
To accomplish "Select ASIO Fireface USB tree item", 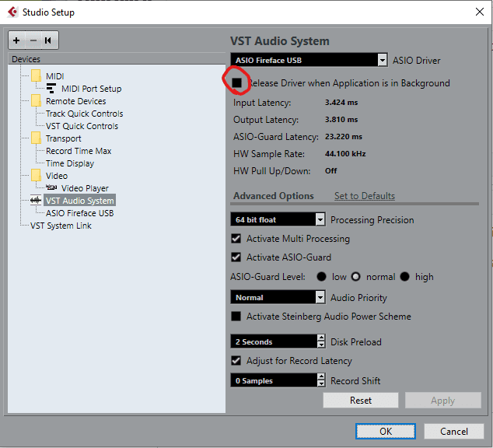I will pos(79,213).
